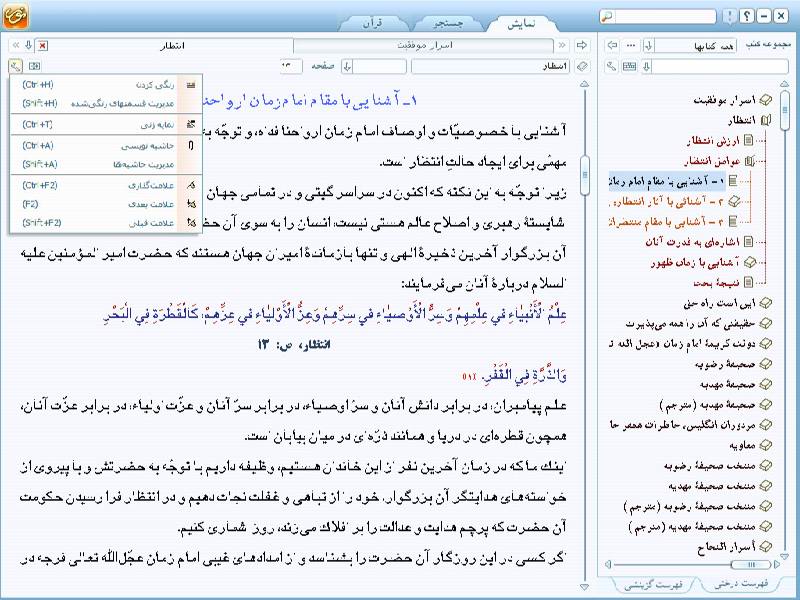The width and height of the screenshot is (800, 600).
Task: Click the text area scroll-up arrow
Action: [x=585, y=84]
